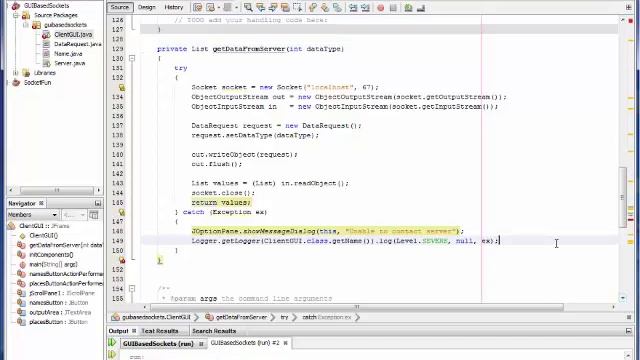Open the Navigator filter dropdown
640x360 pixels.
pyautogui.click(x=74, y=215)
